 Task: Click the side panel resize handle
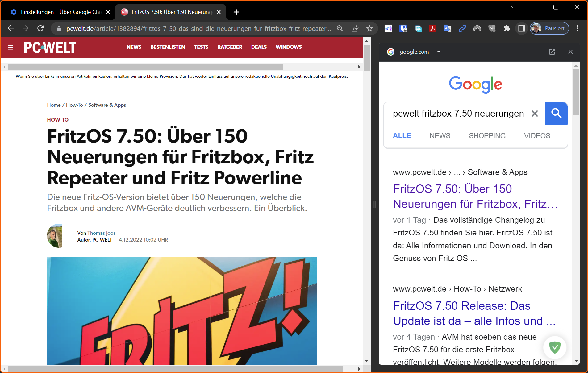click(375, 204)
